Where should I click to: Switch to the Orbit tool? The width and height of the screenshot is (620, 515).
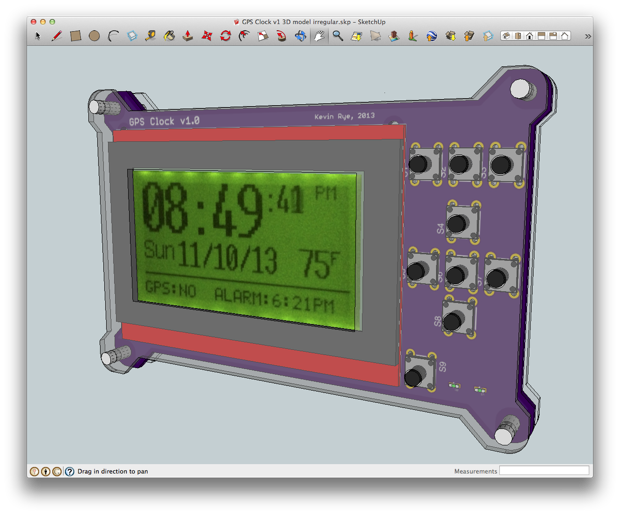click(301, 36)
